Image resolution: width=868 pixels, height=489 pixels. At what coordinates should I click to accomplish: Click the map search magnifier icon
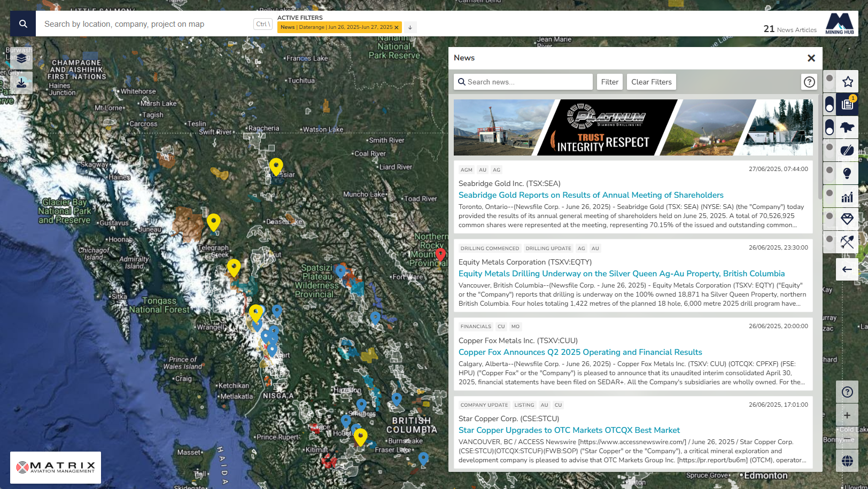[x=23, y=24]
